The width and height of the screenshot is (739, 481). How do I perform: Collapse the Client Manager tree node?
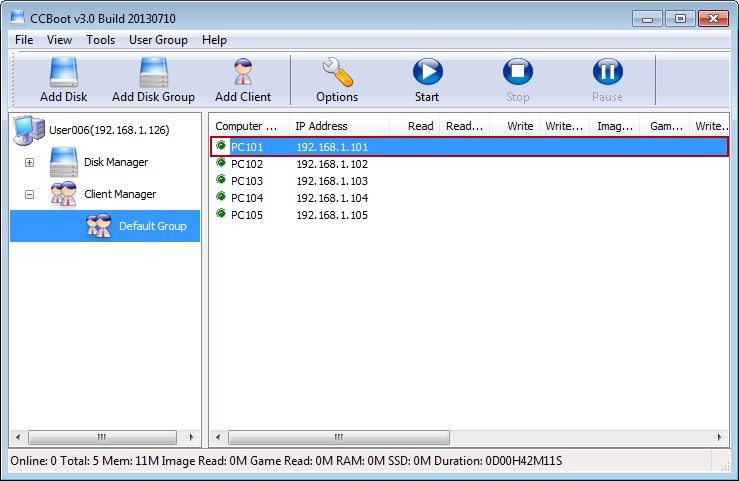tap(29, 194)
